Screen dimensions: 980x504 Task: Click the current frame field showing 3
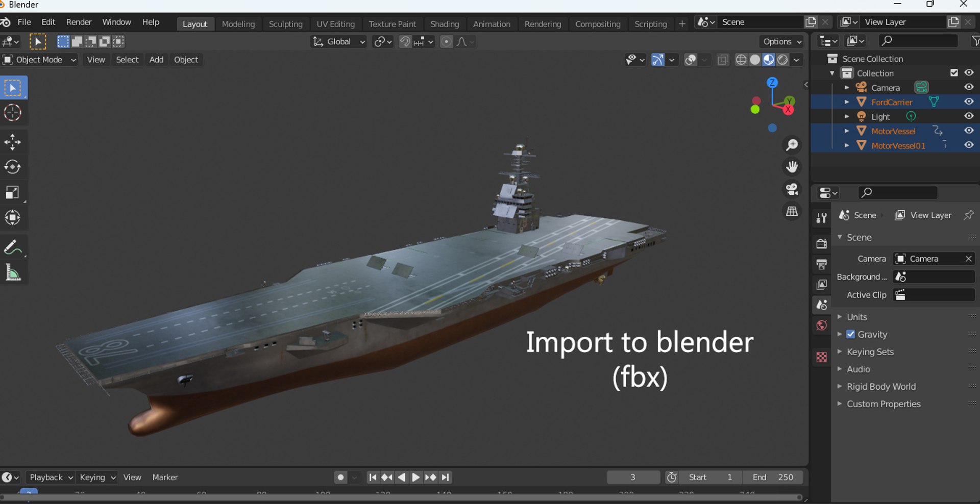coord(633,477)
